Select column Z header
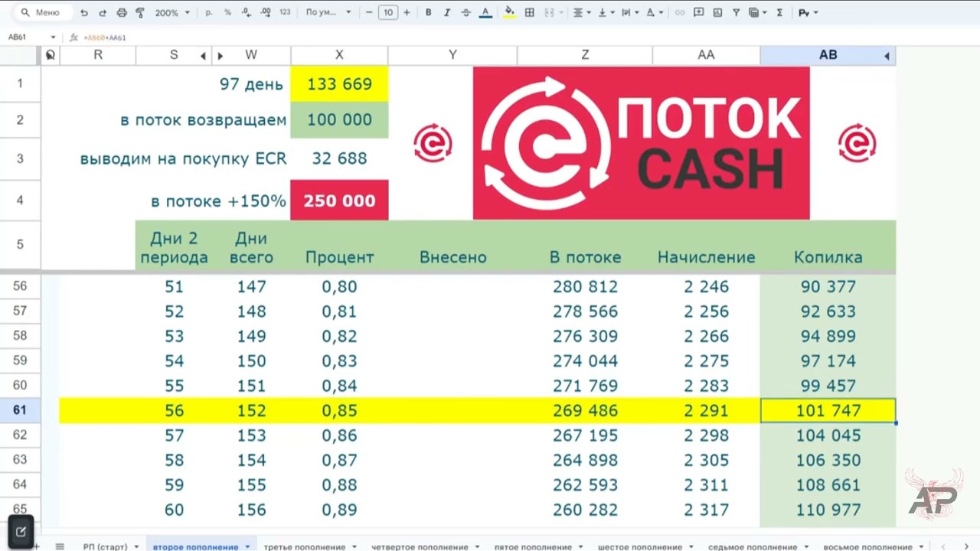980x551 pixels. (x=585, y=55)
